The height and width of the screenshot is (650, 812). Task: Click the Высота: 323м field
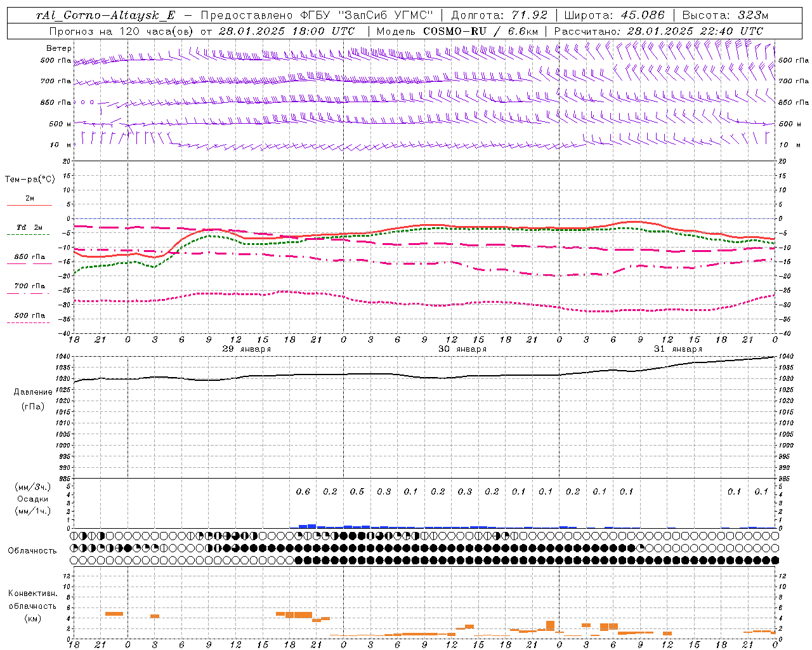725,15
